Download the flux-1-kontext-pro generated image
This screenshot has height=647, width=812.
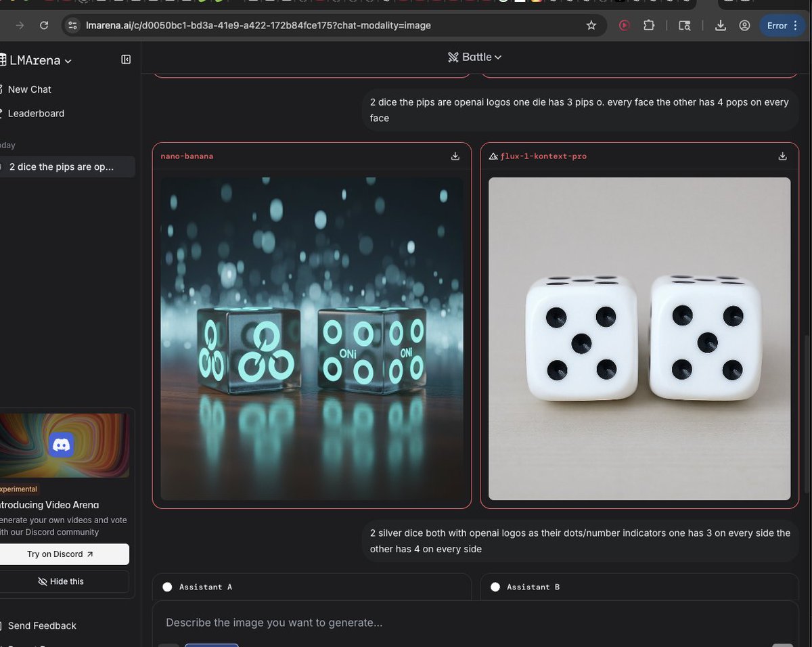pos(782,156)
